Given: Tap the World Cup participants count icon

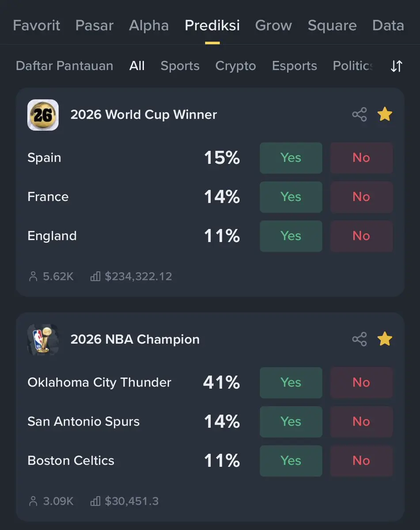Looking at the screenshot, I should point(33,277).
